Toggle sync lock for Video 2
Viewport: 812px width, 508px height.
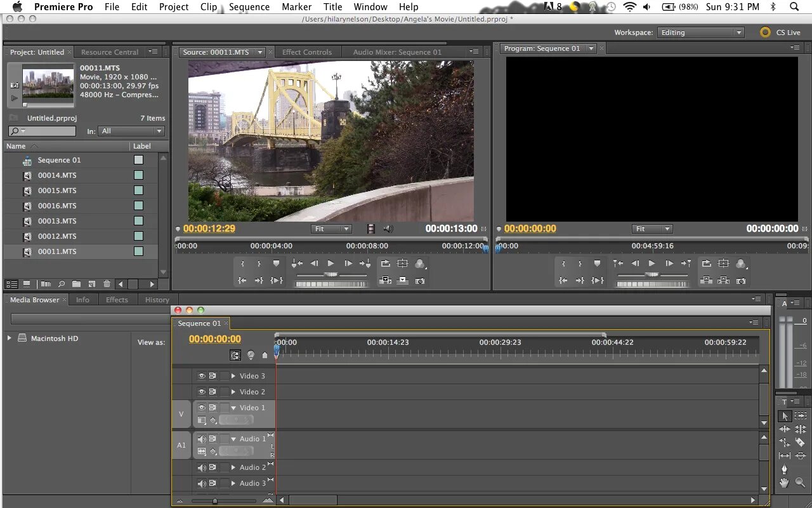[213, 392]
